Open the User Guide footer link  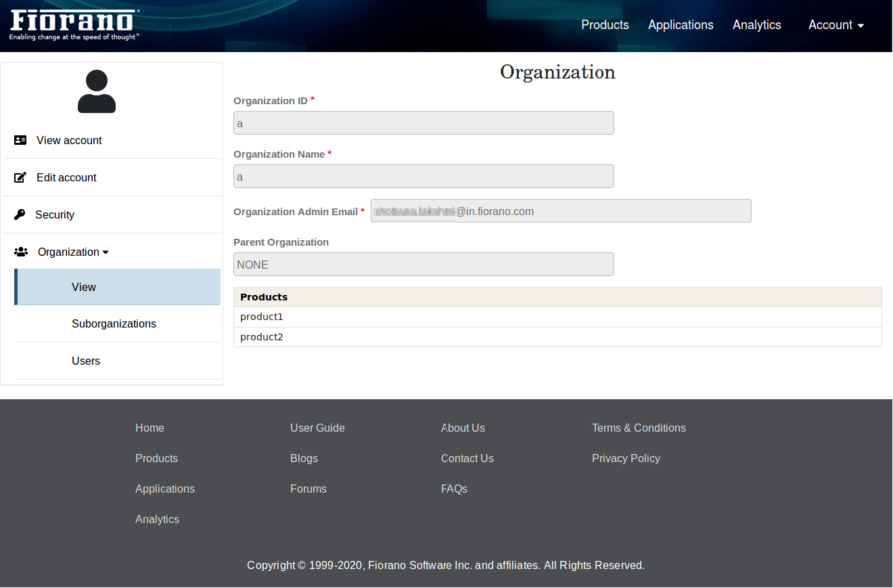pos(317,428)
